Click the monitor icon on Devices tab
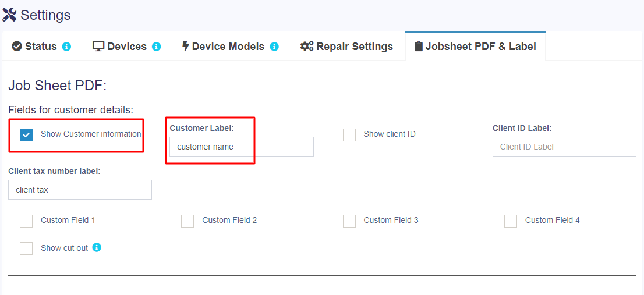Image resolution: width=644 pixels, height=295 pixels. [x=98, y=47]
